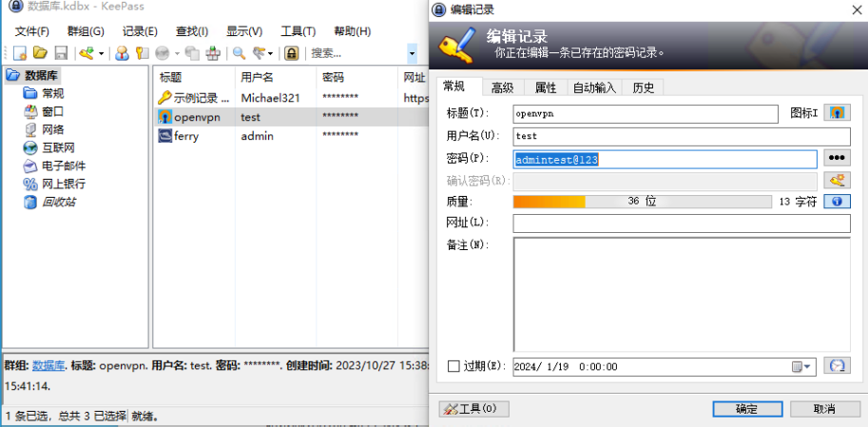Click the Save database floppy icon
Image resolution: width=868 pixels, height=427 pixels.
pos(61,53)
